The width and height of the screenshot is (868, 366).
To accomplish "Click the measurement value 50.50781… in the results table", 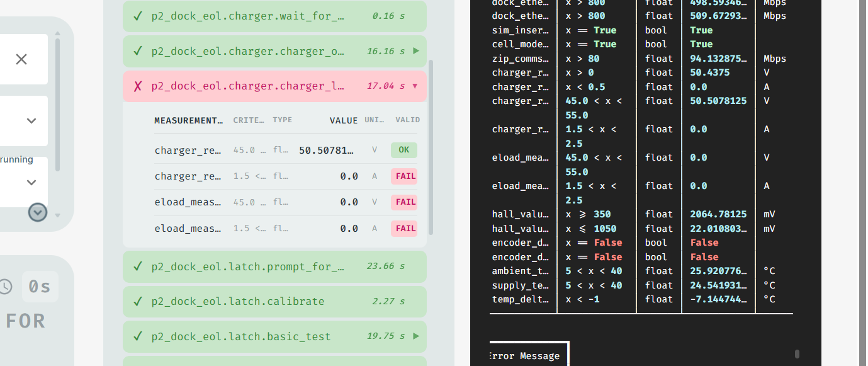I will coord(327,151).
